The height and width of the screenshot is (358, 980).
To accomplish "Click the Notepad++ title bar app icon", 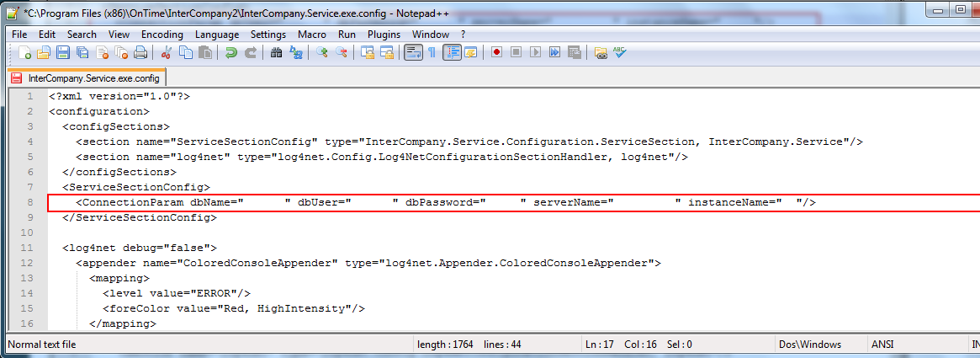I will coord(11,13).
